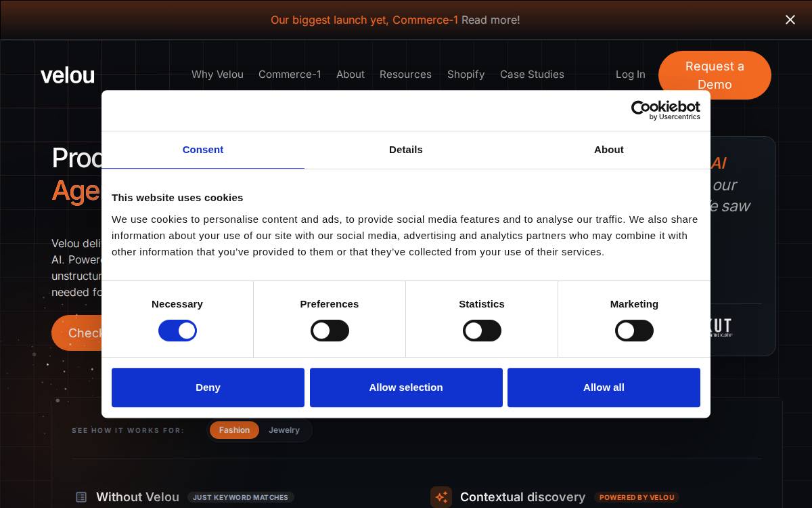Toggle the Necessary cookies switch

(177, 331)
